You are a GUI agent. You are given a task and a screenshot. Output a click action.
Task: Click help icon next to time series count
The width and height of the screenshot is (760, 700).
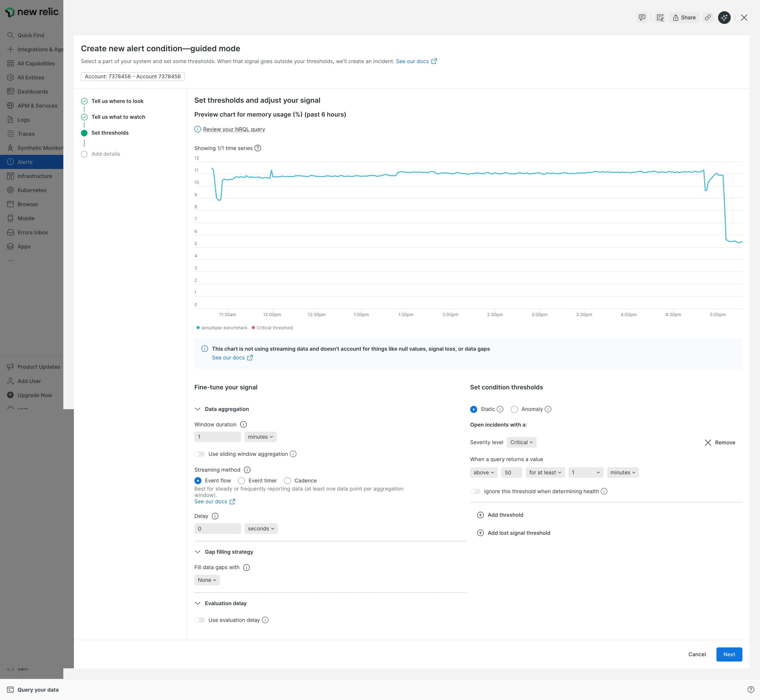[x=258, y=148]
